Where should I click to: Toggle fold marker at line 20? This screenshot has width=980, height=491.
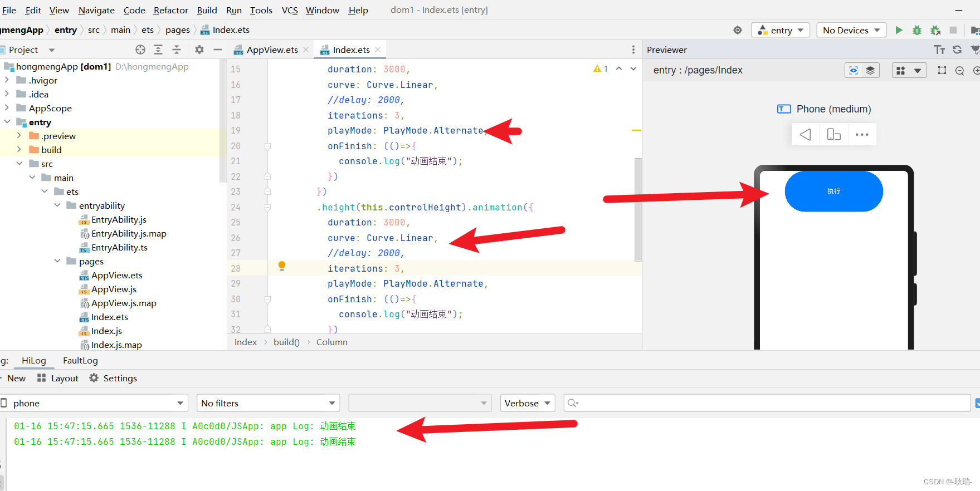coord(267,146)
